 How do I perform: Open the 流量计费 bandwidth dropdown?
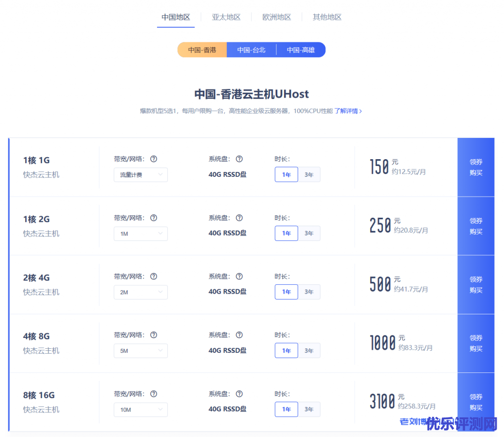click(x=141, y=175)
